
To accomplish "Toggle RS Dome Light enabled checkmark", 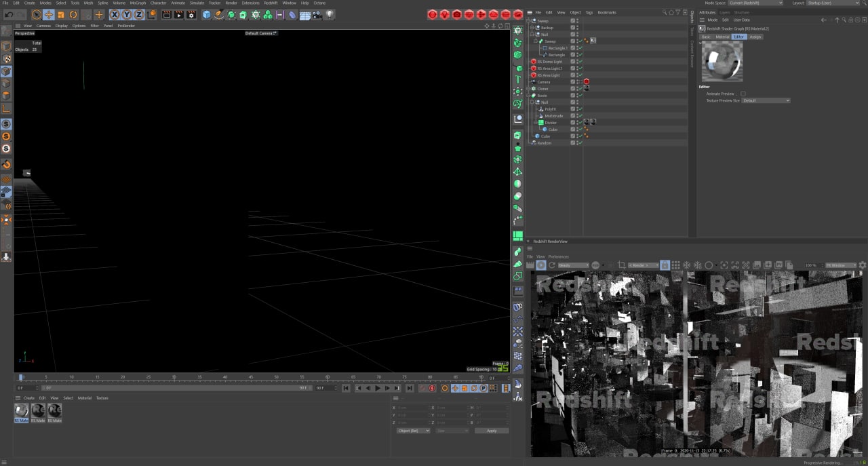I will 580,62.
